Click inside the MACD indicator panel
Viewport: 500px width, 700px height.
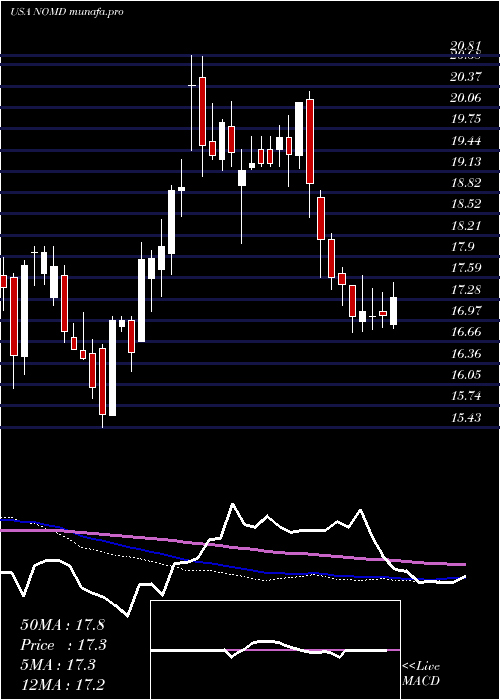click(x=275, y=650)
